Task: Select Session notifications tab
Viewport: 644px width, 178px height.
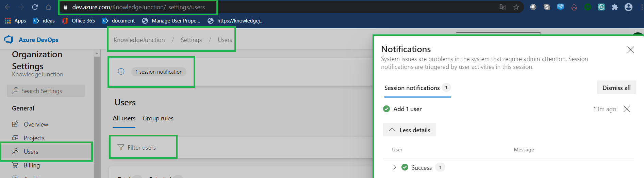Action: pos(417,88)
